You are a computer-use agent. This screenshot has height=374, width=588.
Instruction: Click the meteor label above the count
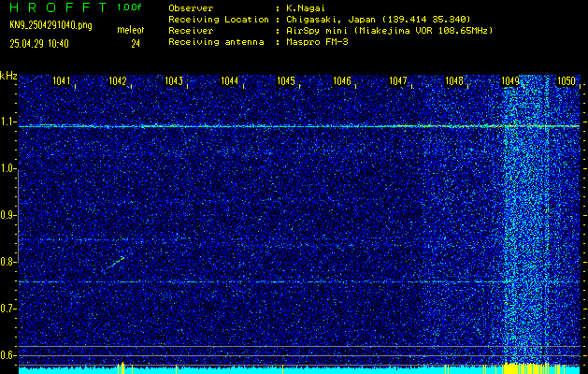pos(131,30)
